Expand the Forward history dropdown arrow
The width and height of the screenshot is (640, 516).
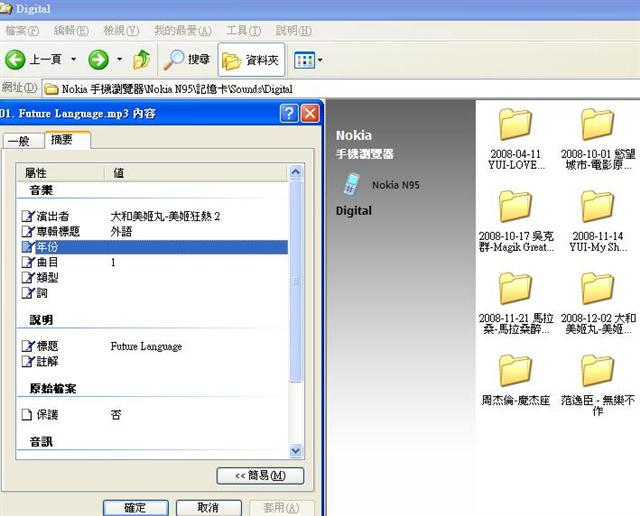coord(120,59)
